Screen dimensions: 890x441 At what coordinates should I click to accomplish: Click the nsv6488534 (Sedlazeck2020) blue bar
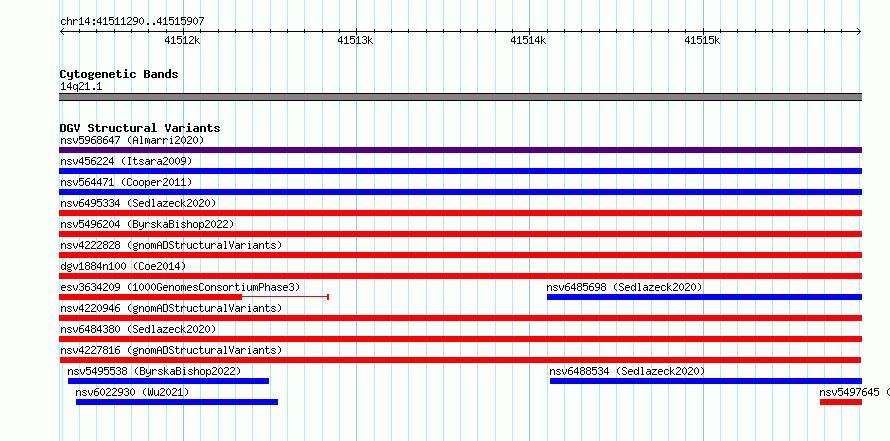[x=706, y=381]
